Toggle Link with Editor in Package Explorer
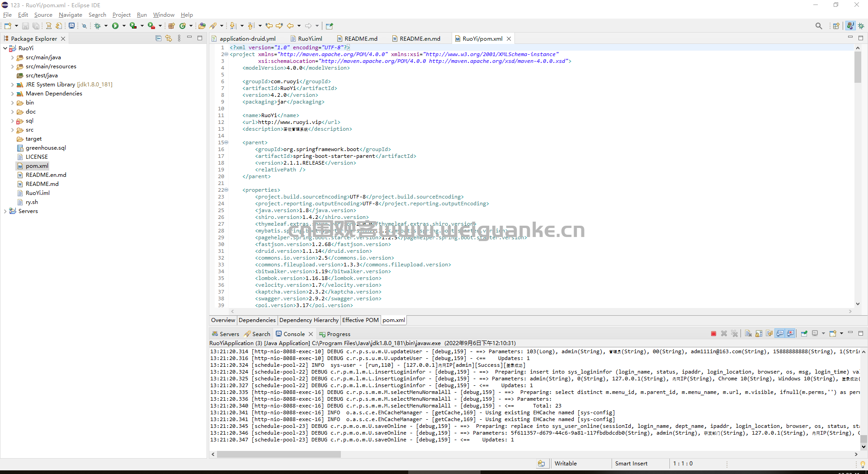Image resolution: width=868 pixels, height=474 pixels. pyautogui.click(x=169, y=38)
